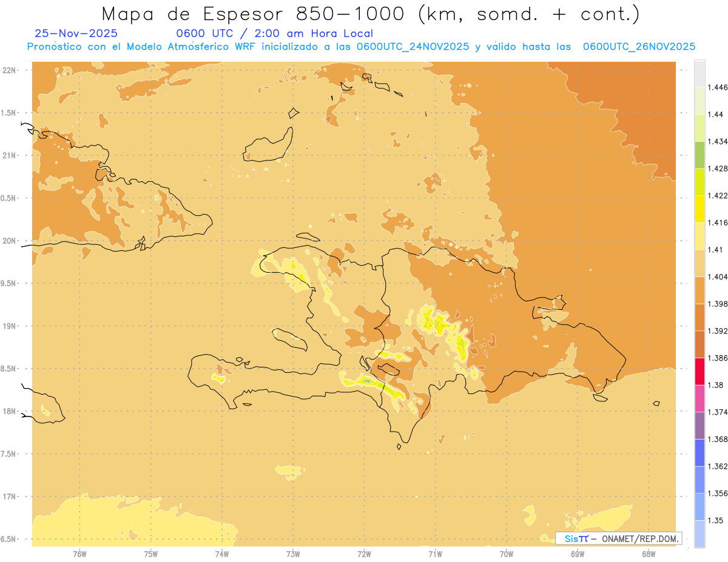
Task: Click the legend value 1.434
Action: click(718, 141)
